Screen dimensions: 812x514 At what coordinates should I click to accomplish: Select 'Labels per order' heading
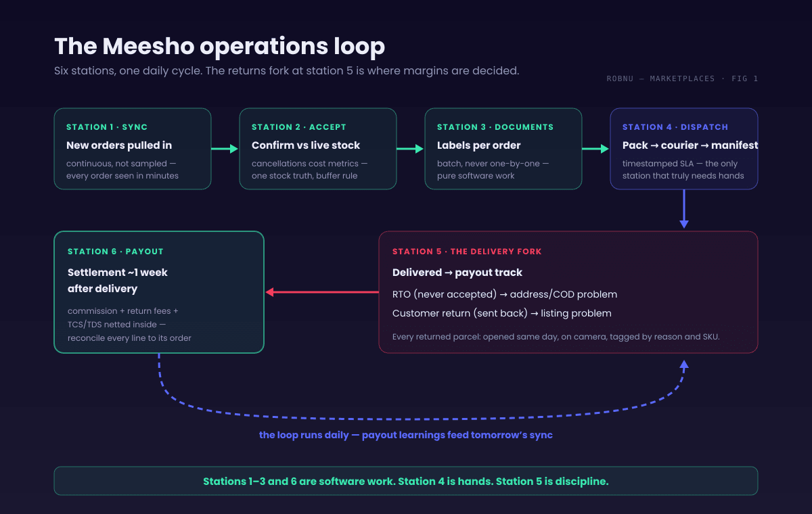479,145
